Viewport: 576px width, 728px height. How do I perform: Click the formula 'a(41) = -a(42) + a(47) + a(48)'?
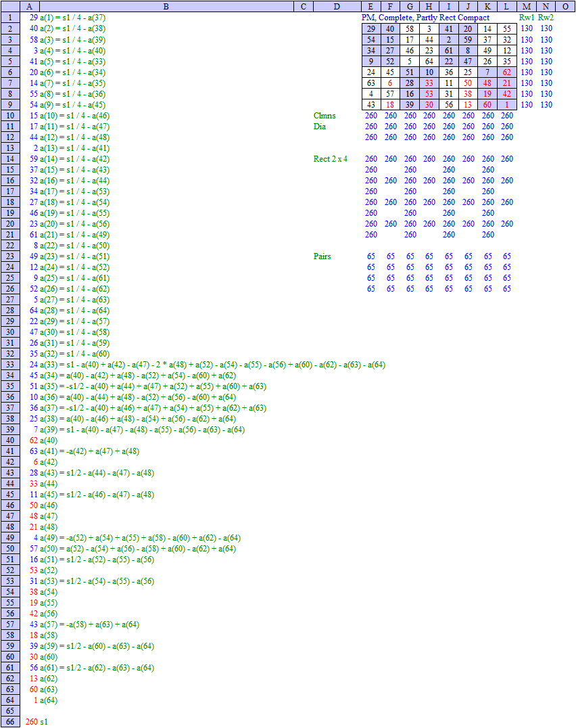tap(89, 451)
